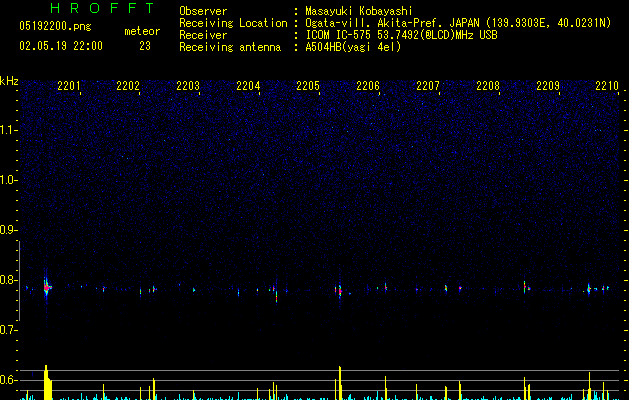Screen dimensions: 629x400
Task: Click the 2206 time marker
Action: coord(368,86)
